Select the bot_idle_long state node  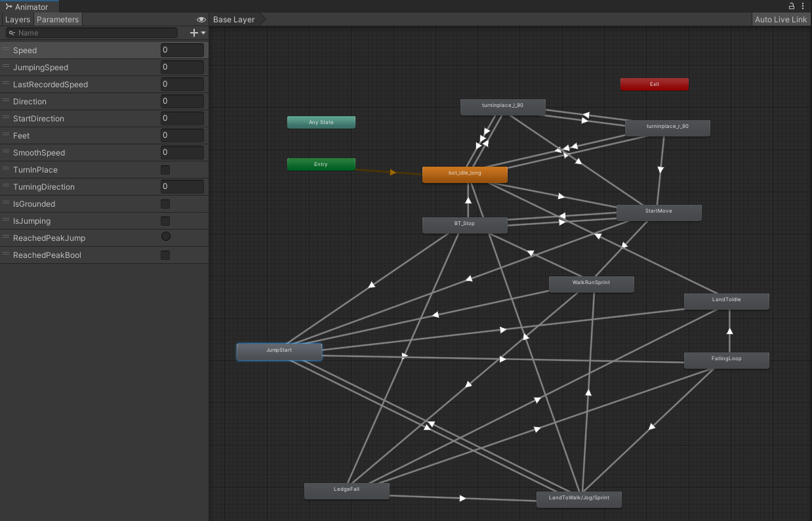click(x=465, y=175)
